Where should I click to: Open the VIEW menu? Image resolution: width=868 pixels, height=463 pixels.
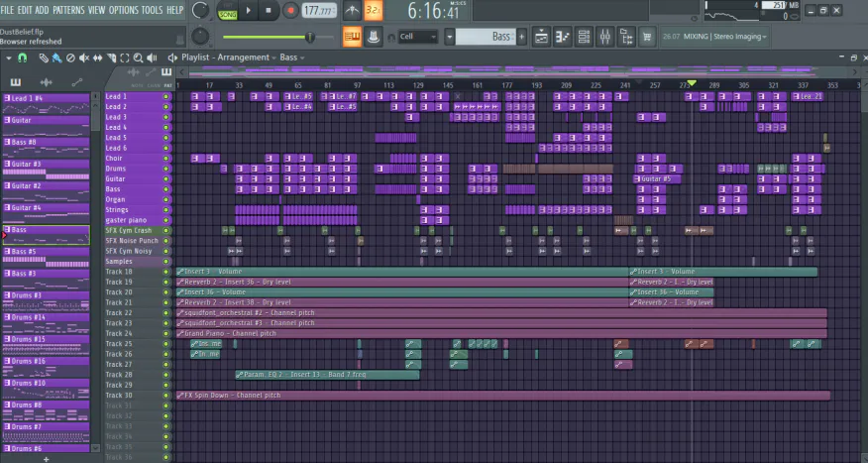point(96,10)
